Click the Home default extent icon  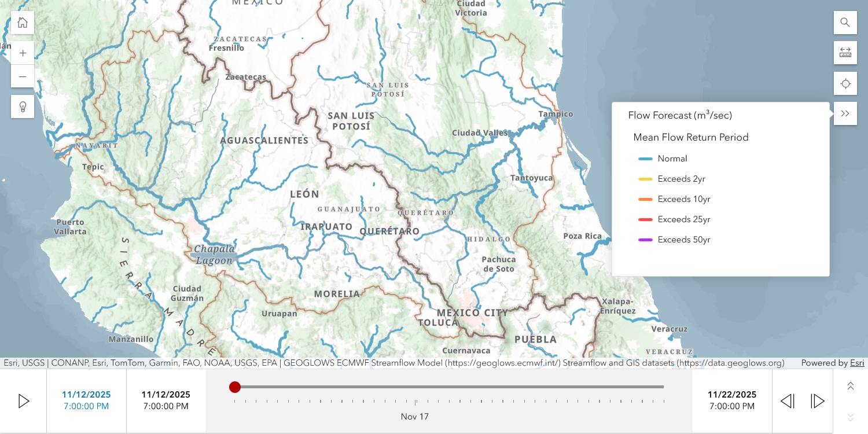[23, 23]
